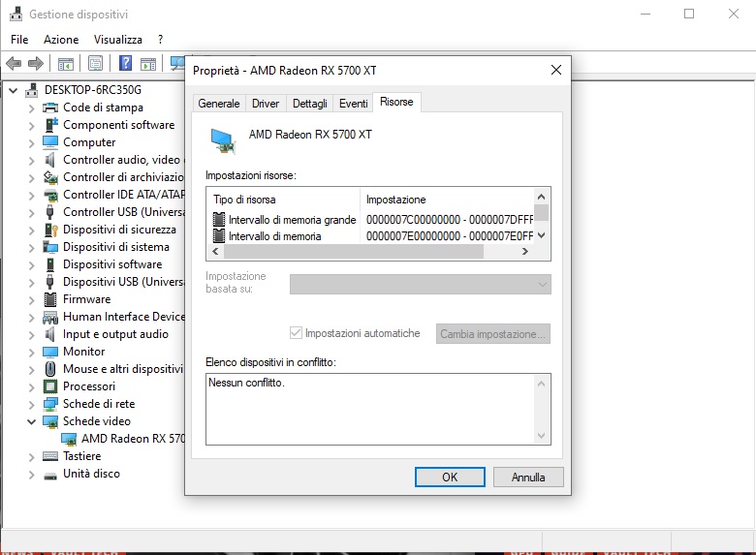This screenshot has height=555, width=756.
Task: Switch to the Eventi tab
Action: (354, 104)
